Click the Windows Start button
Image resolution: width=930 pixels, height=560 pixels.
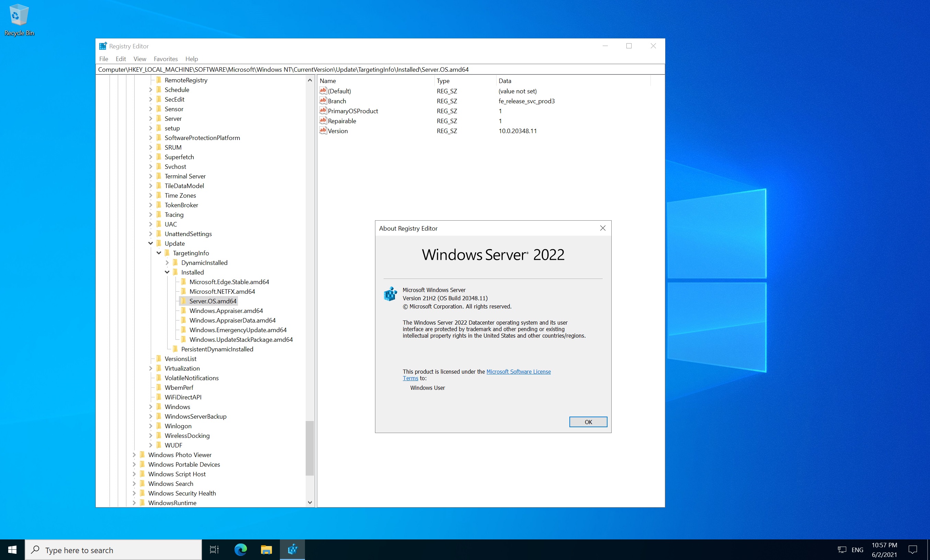click(12, 550)
